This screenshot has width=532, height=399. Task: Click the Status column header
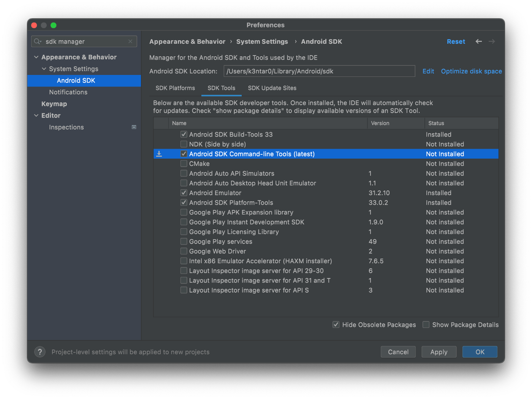coord(461,123)
